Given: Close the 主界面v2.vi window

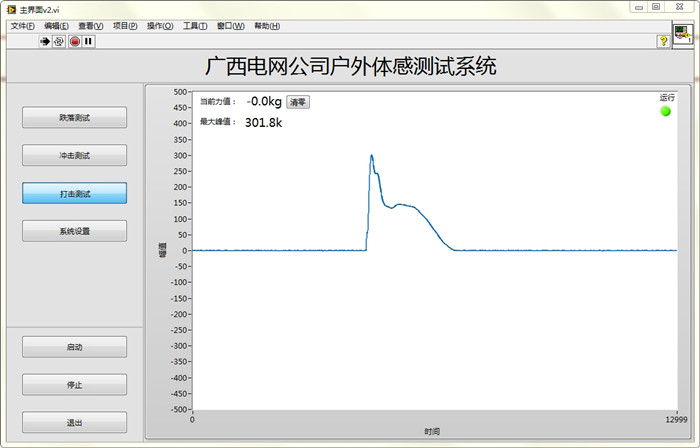Looking at the screenshot, I should [679, 7].
